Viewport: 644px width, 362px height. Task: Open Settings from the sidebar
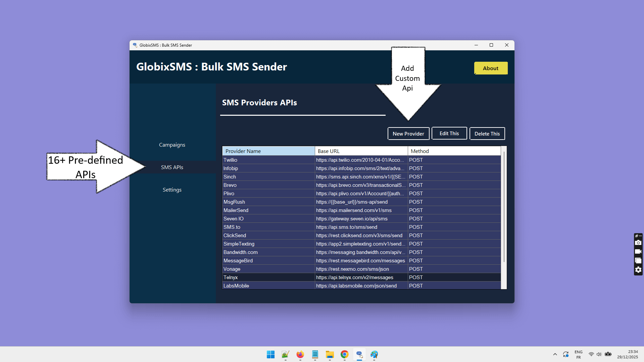click(x=172, y=190)
